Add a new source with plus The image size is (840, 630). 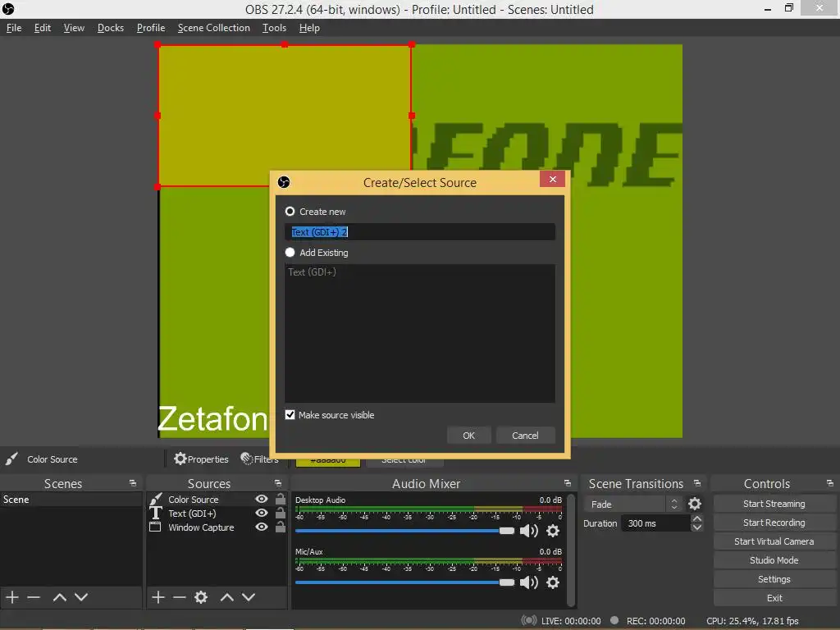(158, 597)
